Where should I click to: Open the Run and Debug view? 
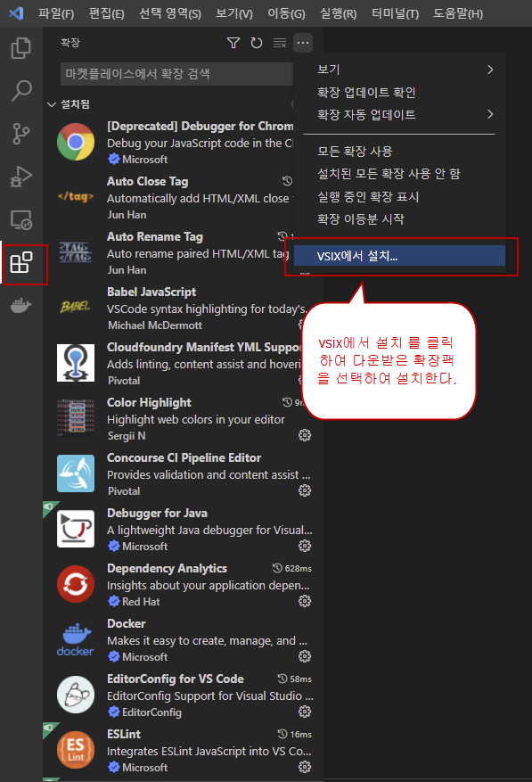(x=20, y=177)
